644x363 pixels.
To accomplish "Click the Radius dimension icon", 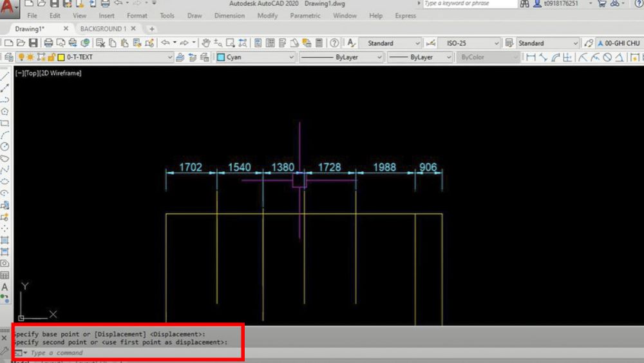I will (583, 57).
